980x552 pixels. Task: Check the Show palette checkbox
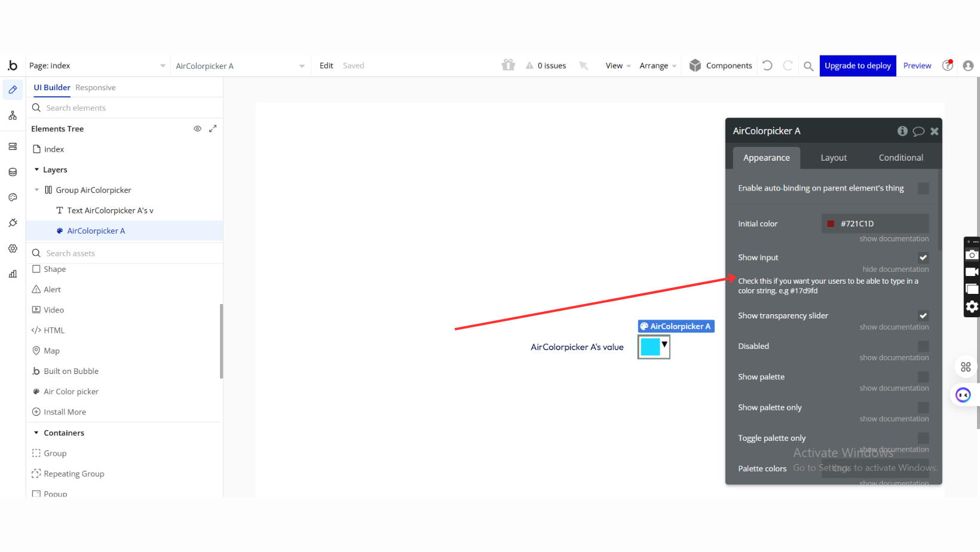pyautogui.click(x=923, y=377)
